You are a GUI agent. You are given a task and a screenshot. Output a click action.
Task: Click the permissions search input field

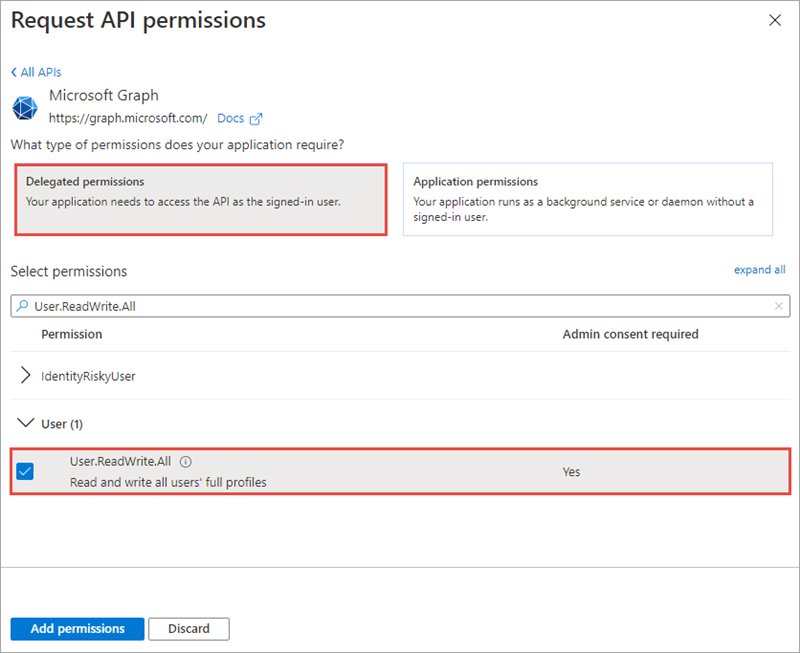(x=401, y=306)
